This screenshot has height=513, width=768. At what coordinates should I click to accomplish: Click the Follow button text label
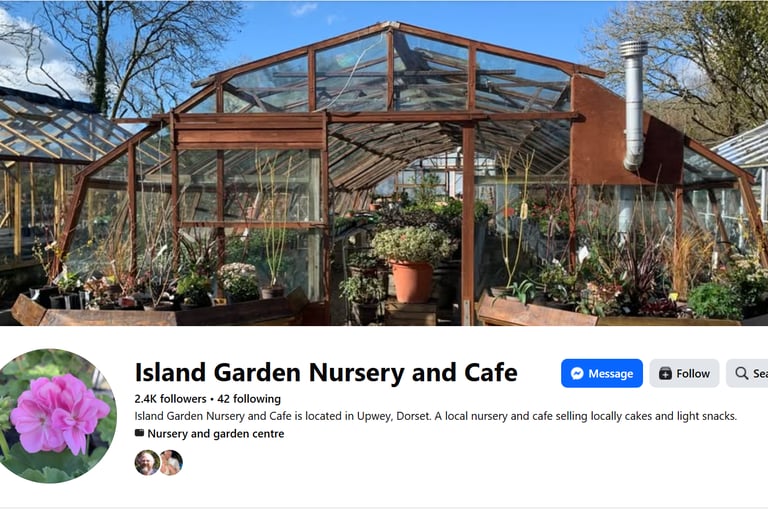pyautogui.click(x=693, y=374)
